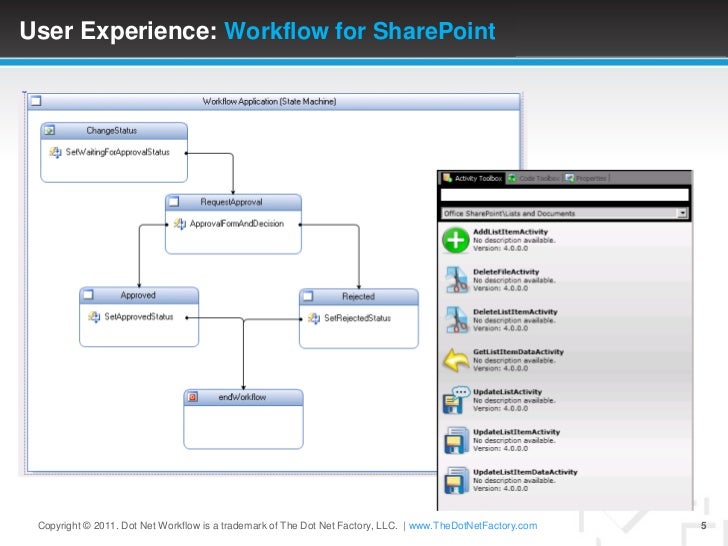Click the SetApprovedStatus activity icon
728x546 pixels.
pos(94,317)
